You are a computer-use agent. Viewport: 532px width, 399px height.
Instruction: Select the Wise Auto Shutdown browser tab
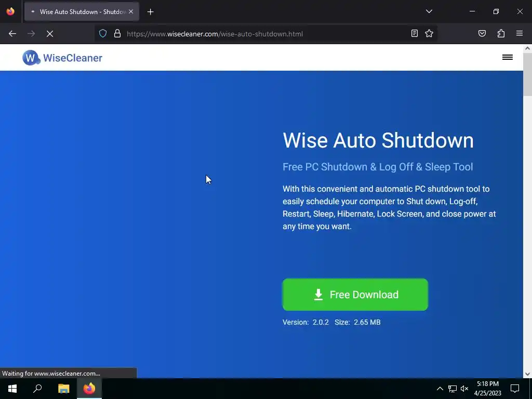pyautogui.click(x=82, y=12)
